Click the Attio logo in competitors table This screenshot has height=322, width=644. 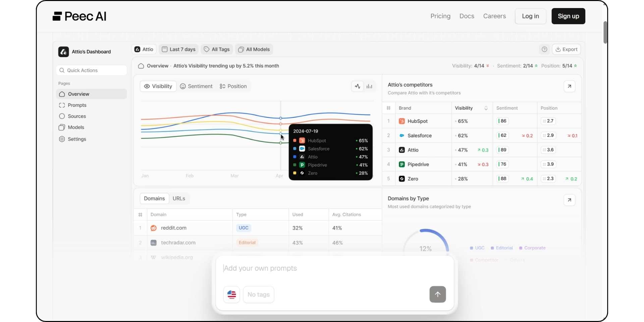(x=401, y=150)
